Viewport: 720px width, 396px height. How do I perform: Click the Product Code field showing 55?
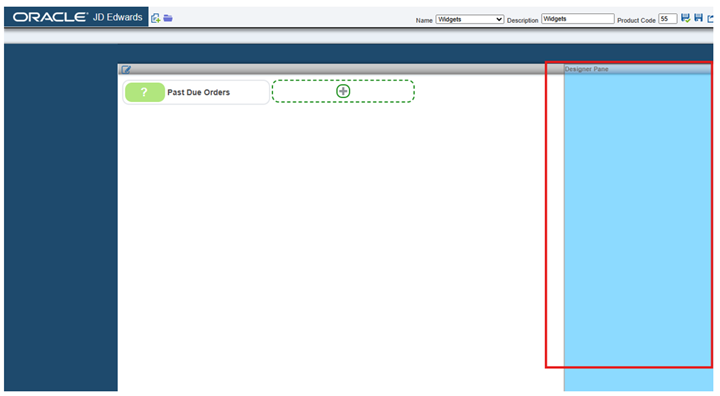pyautogui.click(x=667, y=19)
